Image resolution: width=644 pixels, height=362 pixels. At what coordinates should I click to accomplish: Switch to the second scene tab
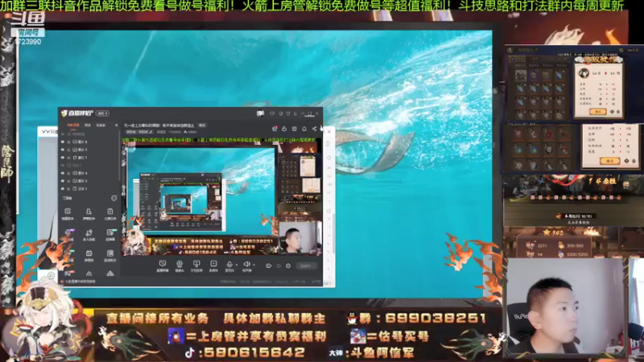pyautogui.click(x=88, y=125)
